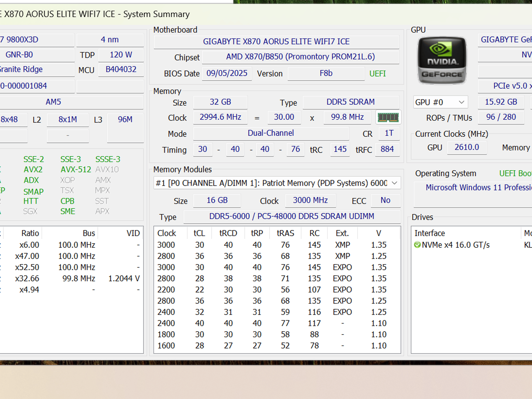Select the 1800 MHz timing row
The height and width of the screenshot is (399, 532).
277,334
